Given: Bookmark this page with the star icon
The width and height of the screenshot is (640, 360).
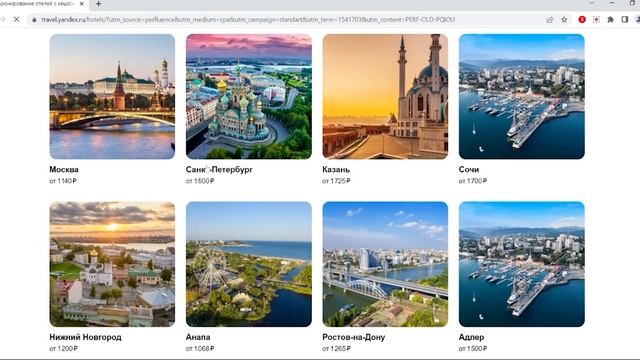Looking at the screenshot, I should click(x=564, y=20).
